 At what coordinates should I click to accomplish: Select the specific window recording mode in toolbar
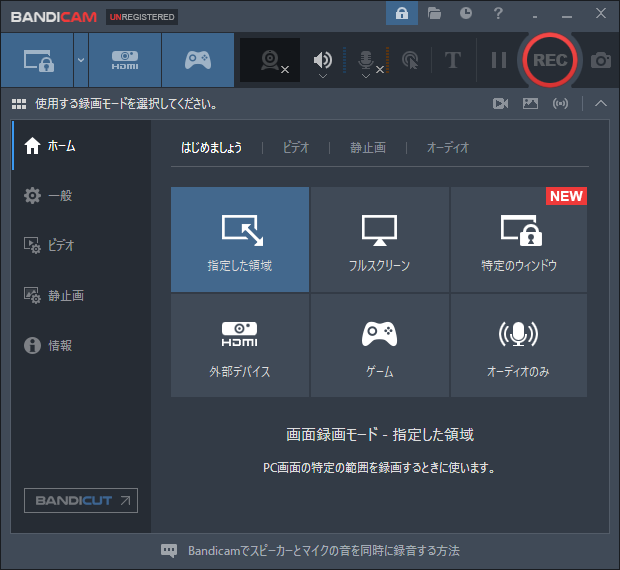point(38,60)
